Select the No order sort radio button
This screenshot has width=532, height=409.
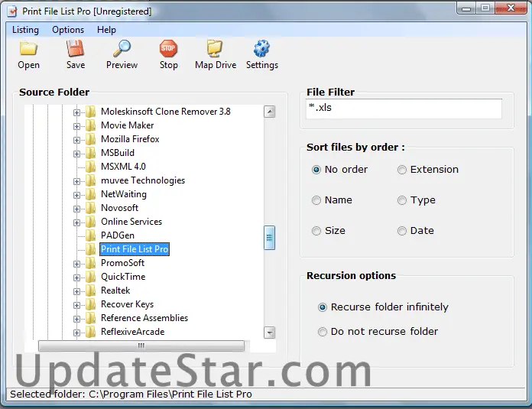point(316,170)
